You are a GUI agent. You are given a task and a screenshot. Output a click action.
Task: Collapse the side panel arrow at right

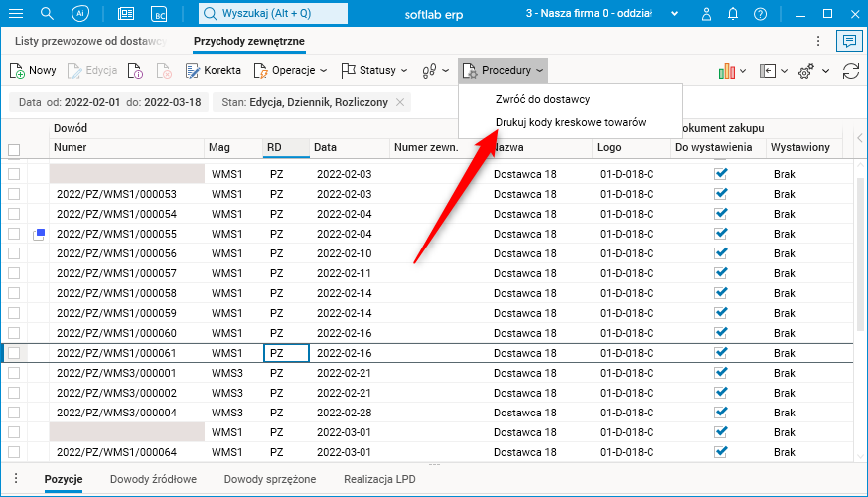coord(860,137)
